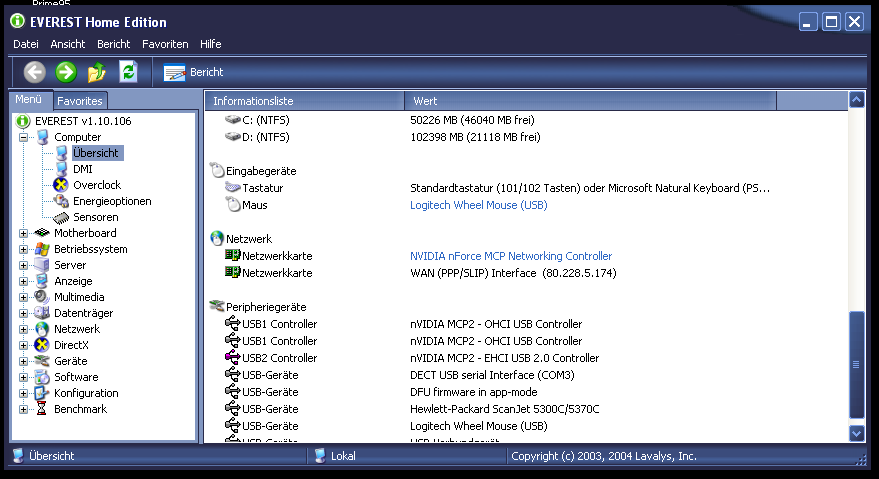The width and height of the screenshot is (879, 479).
Task: Select the D: (NTFS) drive row
Action: pyautogui.click(x=526, y=137)
